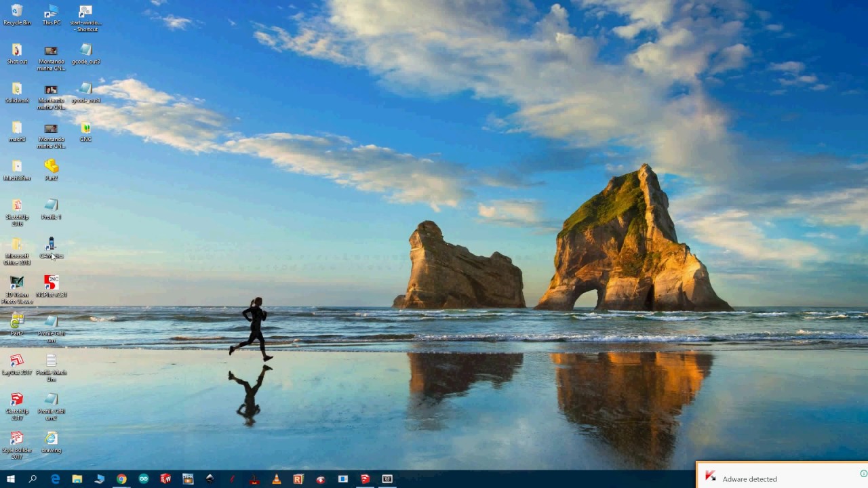Open the clapperboard video app on taskbar

coord(188,479)
